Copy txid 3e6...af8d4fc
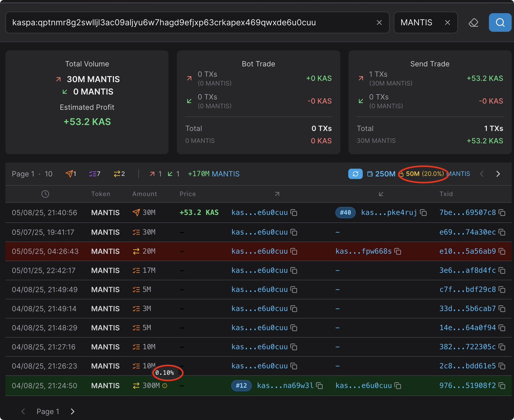The height and width of the screenshot is (420, 514). 502,271
